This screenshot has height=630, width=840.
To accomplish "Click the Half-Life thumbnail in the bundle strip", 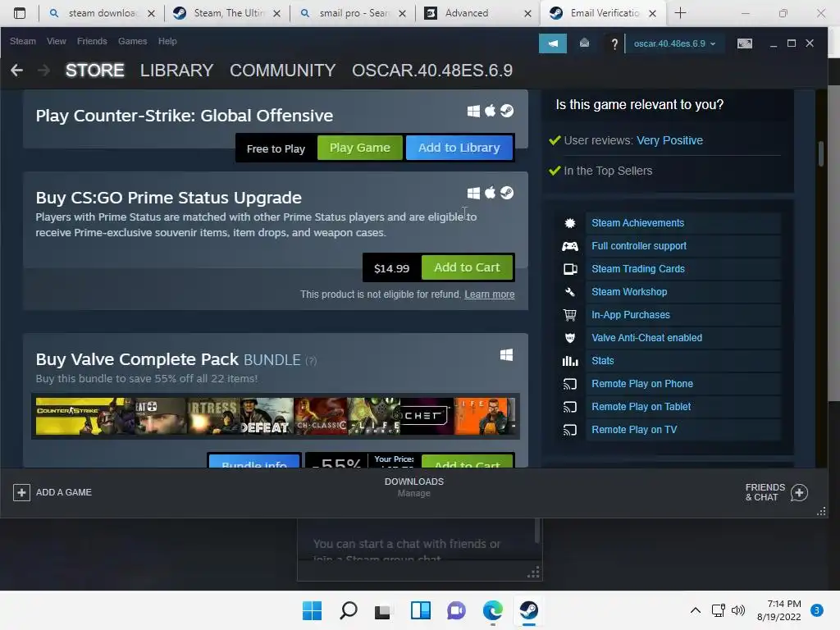I will click(x=484, y=416).
